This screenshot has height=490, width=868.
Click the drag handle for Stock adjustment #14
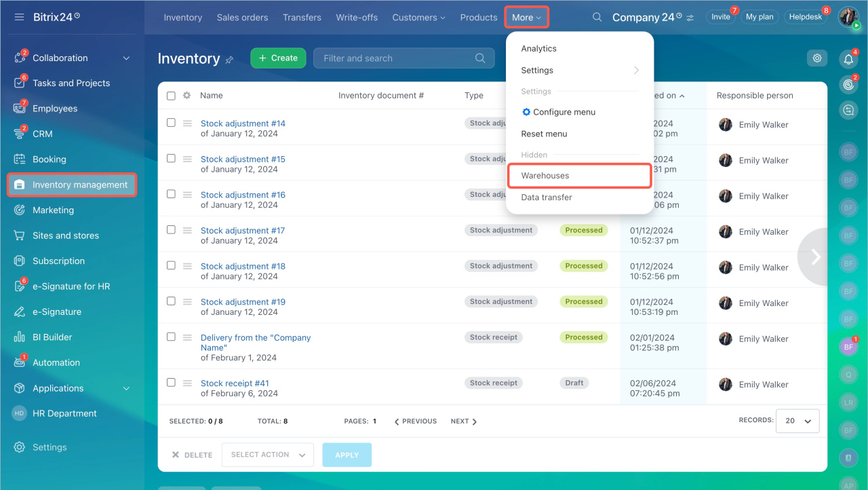pyautogui.click(x=187, y=123)
